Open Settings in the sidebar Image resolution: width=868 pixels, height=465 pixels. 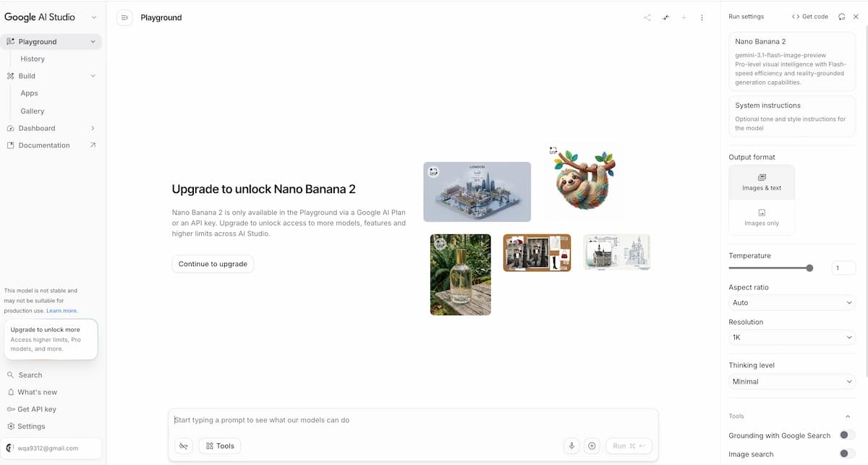(51, 427)
